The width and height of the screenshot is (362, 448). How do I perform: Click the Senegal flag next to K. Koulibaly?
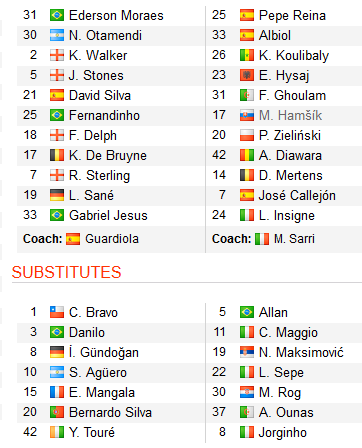pos(247,55)
